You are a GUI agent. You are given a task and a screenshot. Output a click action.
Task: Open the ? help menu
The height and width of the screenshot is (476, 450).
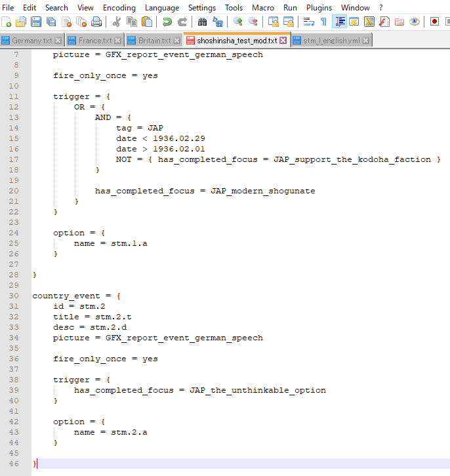click(381, 8)
